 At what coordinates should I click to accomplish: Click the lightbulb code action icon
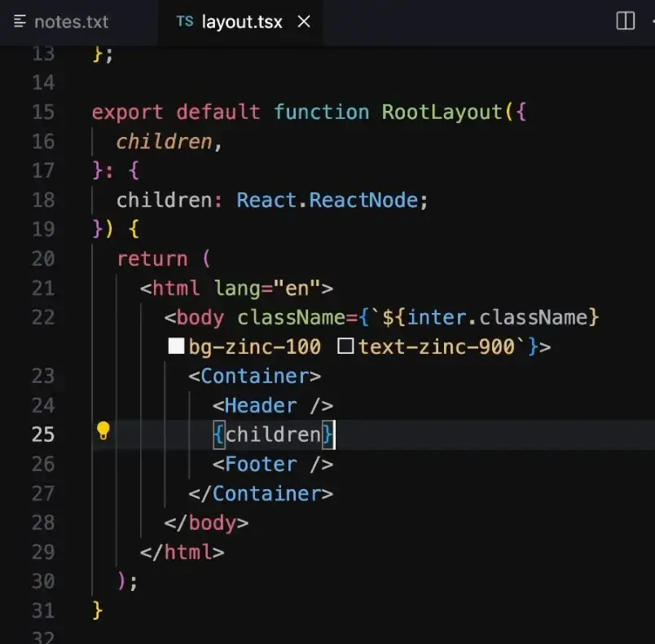pyautogui.click(x=103, y=431)
